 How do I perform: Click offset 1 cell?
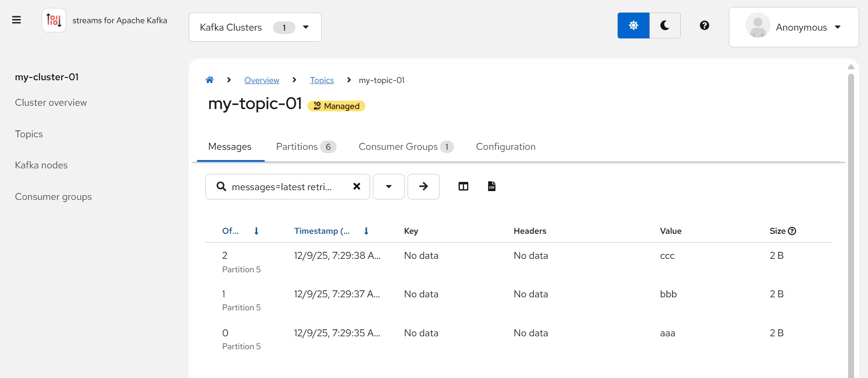(224, 294)
